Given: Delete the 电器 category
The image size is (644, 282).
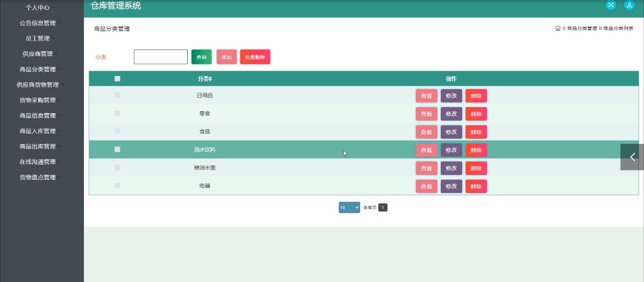Looking at the screenshot, I should click(476, 186).
